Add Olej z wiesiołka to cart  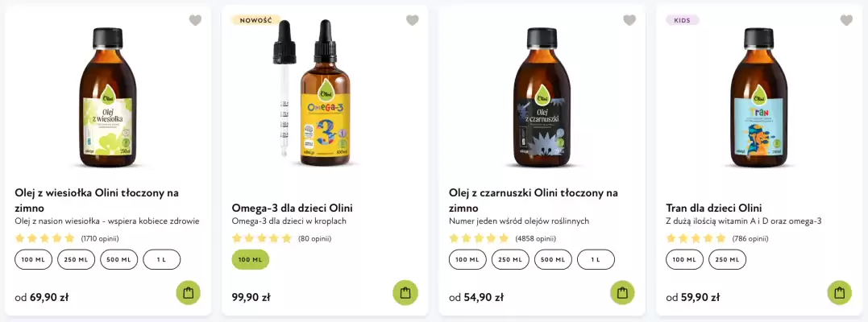coord(189,293)
